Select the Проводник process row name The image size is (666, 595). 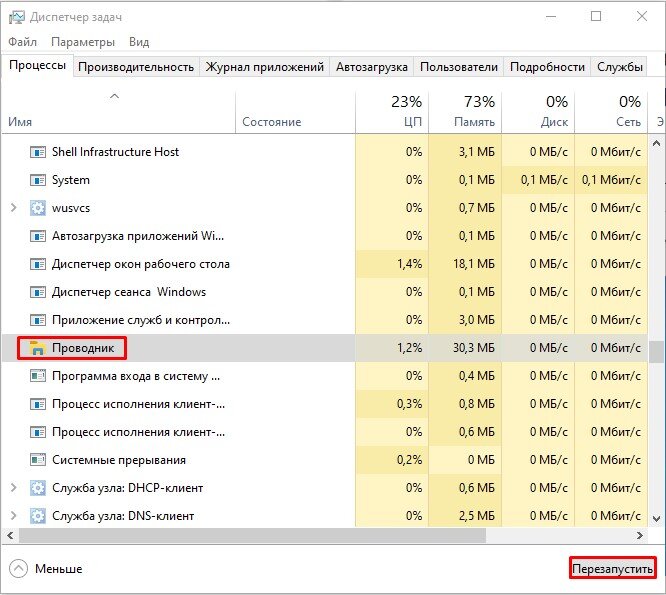tap(83, 348)
